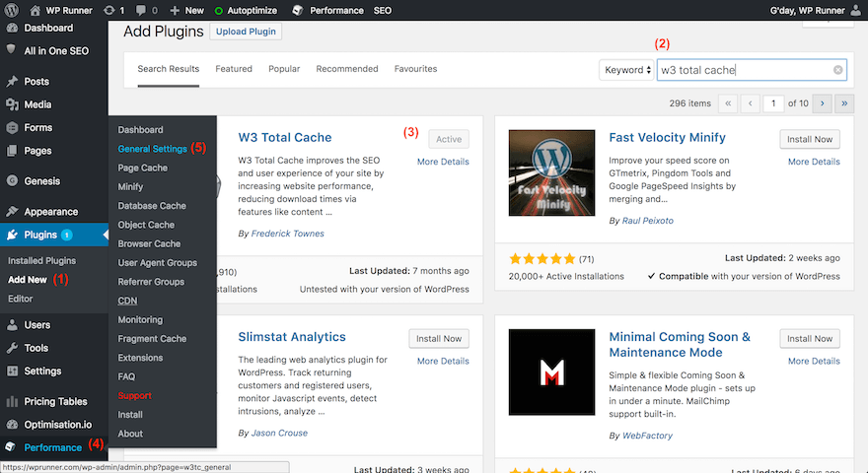Click the Posts pin icon

point(12,82)
